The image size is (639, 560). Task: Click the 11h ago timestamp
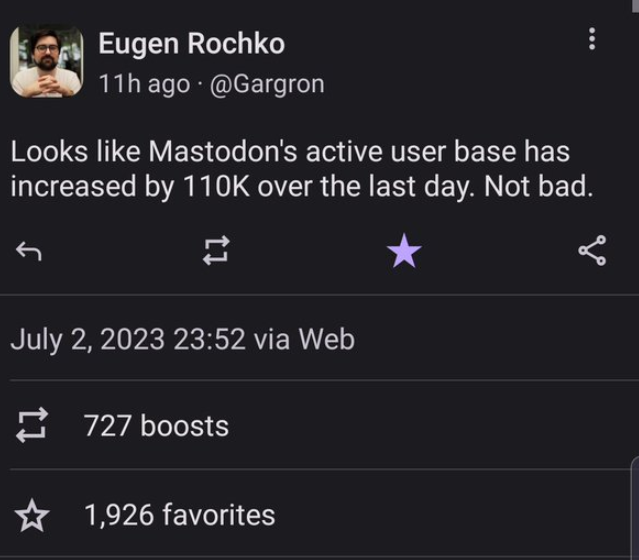click(144, 84)
